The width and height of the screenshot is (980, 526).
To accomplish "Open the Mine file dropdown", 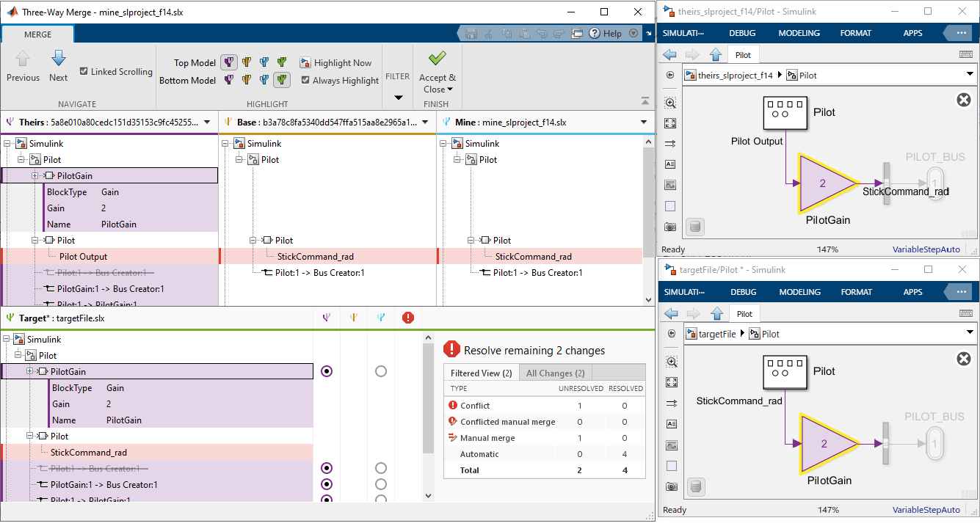I will click(645, 123).
